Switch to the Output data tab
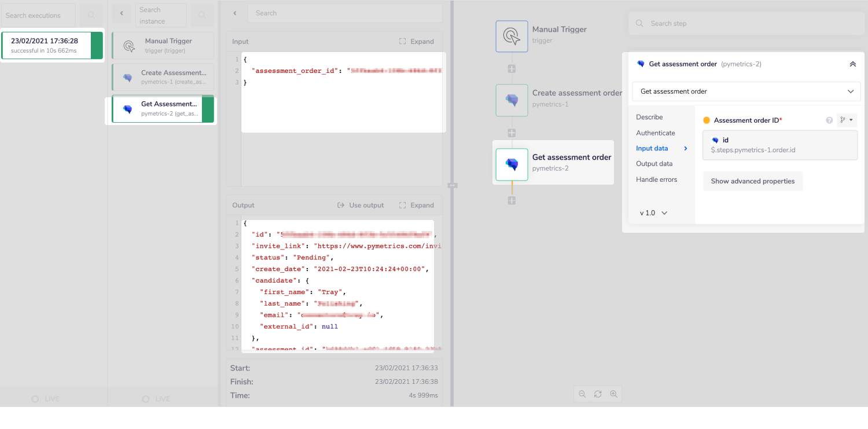The height and width of the screenshot is (429, 868). pos(654,164)
